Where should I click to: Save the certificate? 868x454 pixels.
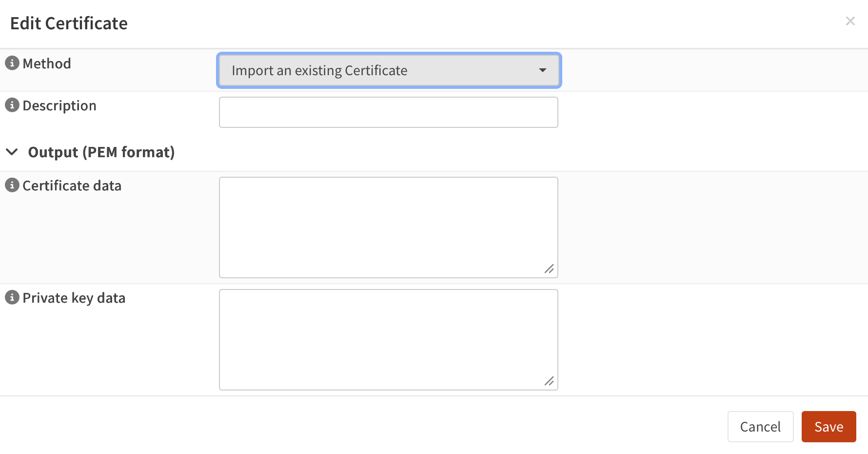tap(829, 427)
